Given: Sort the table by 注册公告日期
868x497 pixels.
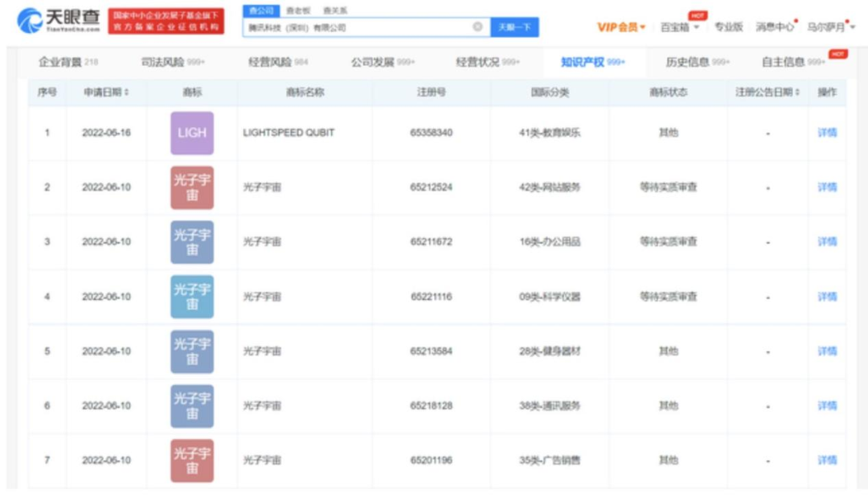Looking at the screenshot, I should [768, 92].
